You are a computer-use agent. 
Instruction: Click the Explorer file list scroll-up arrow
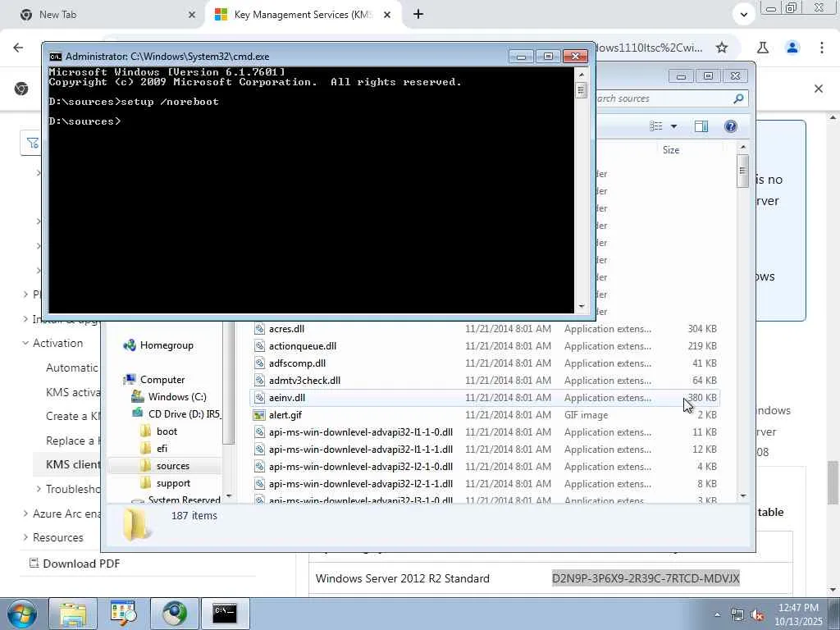coord(742,147)
